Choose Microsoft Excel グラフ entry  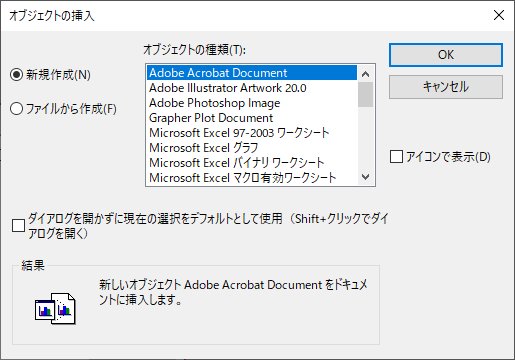pos(252,148)
